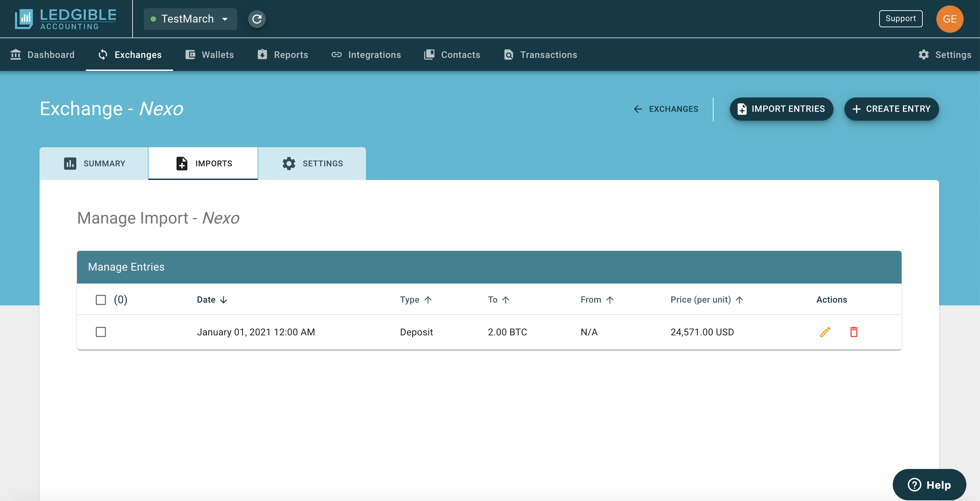
Task: Open the top-right Settings nav item
Action: 945,55
